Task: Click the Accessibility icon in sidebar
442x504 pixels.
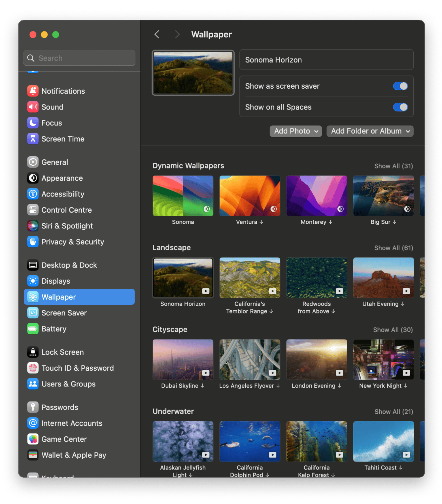Action: coord(33,194)
